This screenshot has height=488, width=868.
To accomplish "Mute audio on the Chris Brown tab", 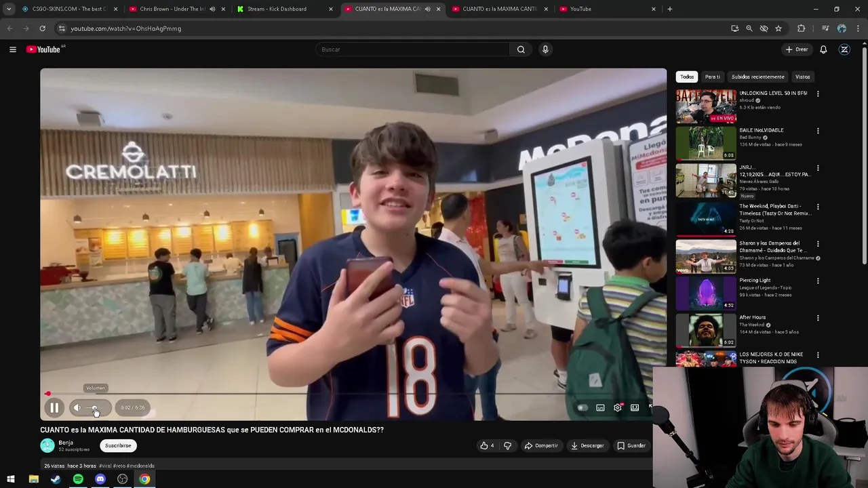I will click(212, 9).
